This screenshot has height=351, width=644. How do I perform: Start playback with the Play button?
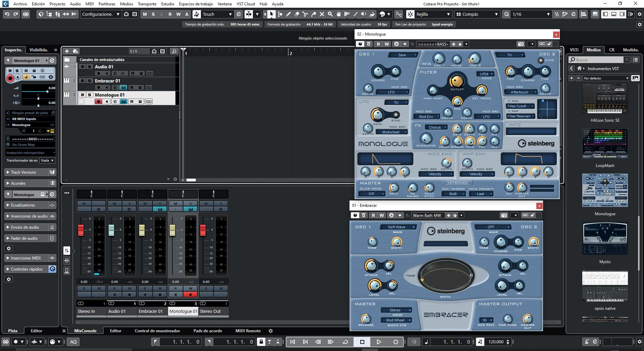click(379, 342)
